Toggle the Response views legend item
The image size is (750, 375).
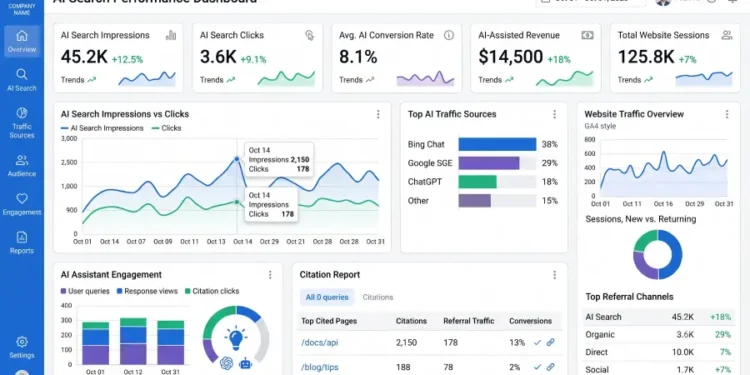[x=147, y=291]
